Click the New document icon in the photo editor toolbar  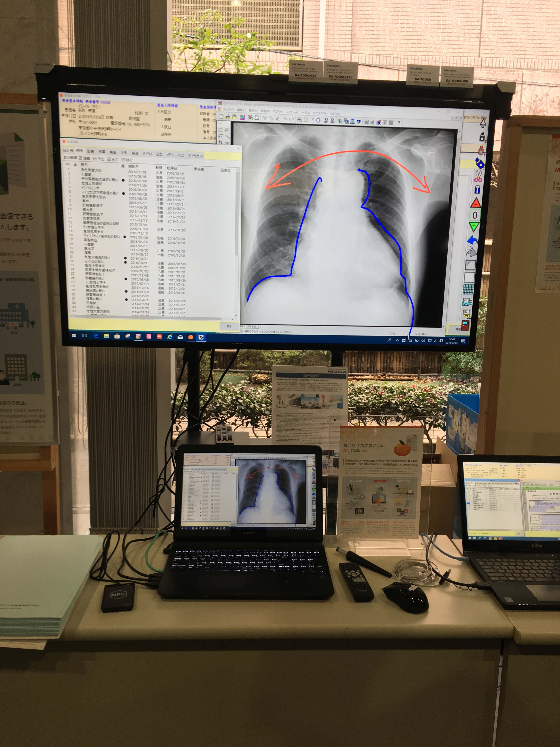tap(221, 116)
